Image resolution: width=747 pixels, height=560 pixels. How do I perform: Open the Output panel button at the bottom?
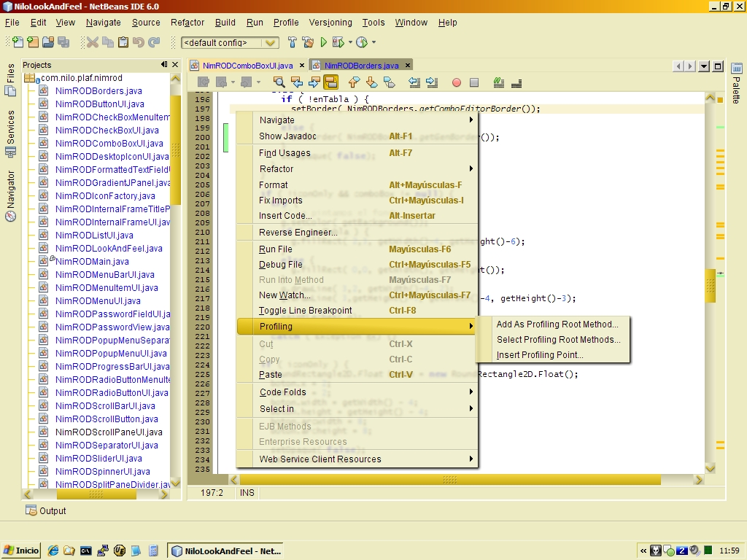[x=46, y=511]
